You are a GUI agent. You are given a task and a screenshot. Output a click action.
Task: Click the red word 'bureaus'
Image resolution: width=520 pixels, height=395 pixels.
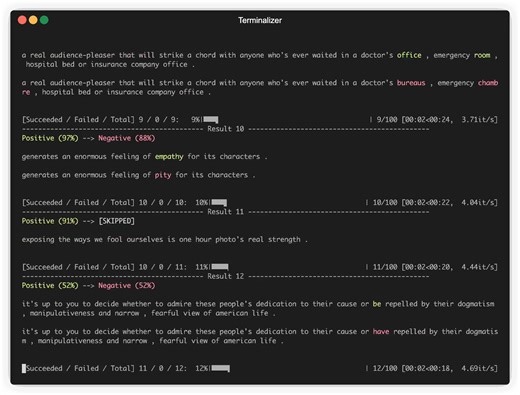(x=411, y=83)
